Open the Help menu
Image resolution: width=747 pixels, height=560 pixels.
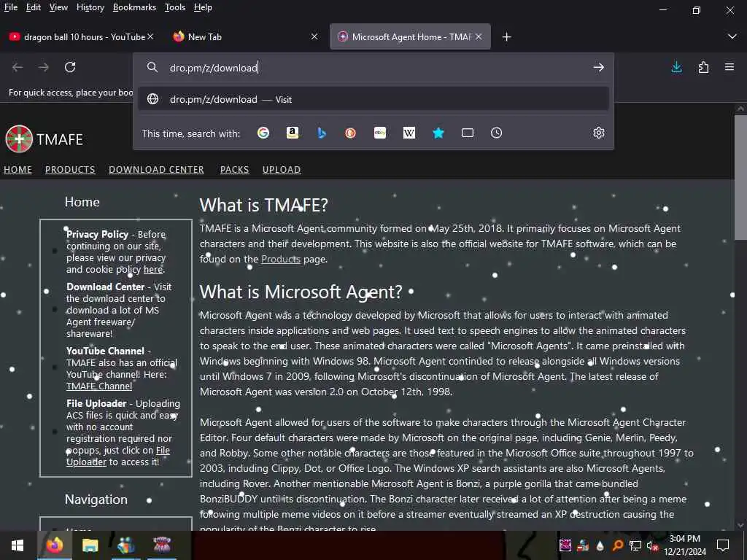tap(203, 7)
